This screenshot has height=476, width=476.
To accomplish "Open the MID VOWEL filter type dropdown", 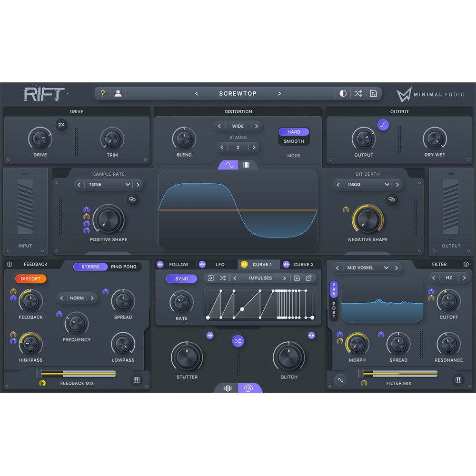I will click(x=367, y=268).
